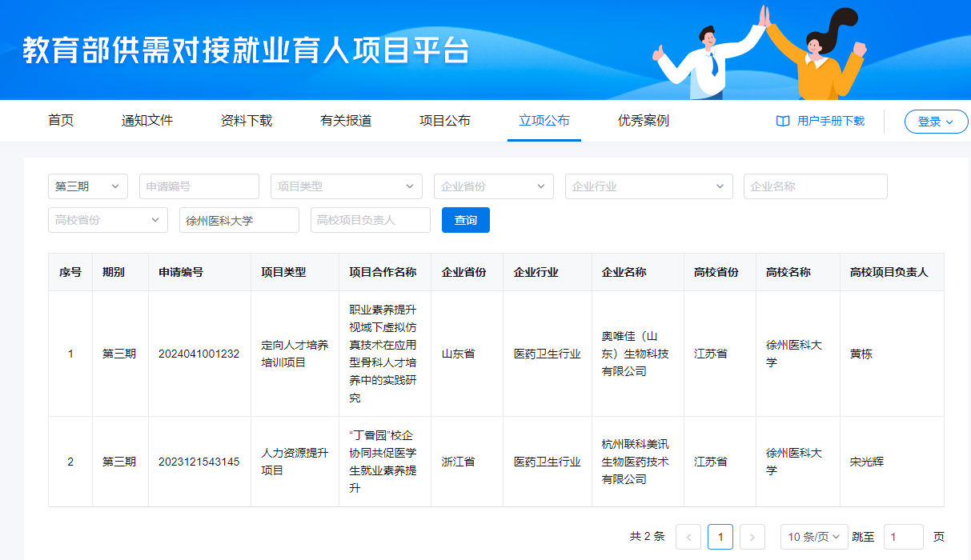
Task: Click the 跳至 page number box
Action: (903, 537)
